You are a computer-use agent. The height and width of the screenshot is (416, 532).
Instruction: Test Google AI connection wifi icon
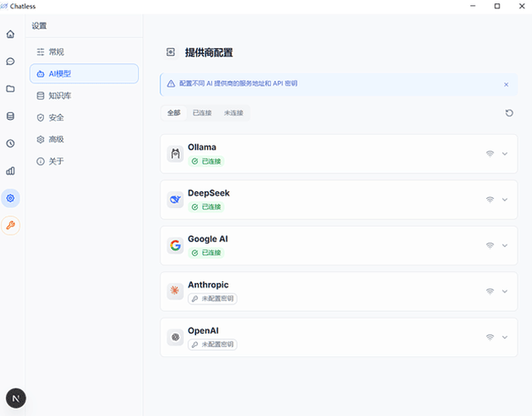490,245
